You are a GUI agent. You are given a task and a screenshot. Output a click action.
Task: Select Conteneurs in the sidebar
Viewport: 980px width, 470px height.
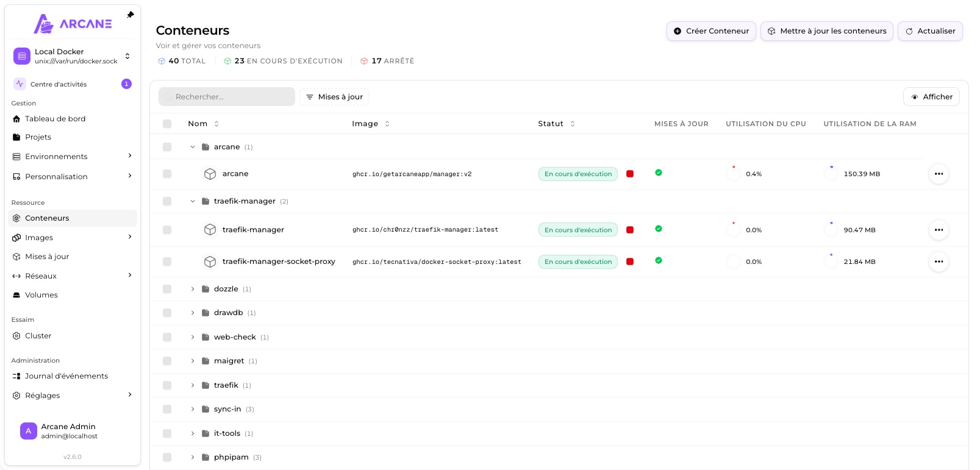(73, 218)
